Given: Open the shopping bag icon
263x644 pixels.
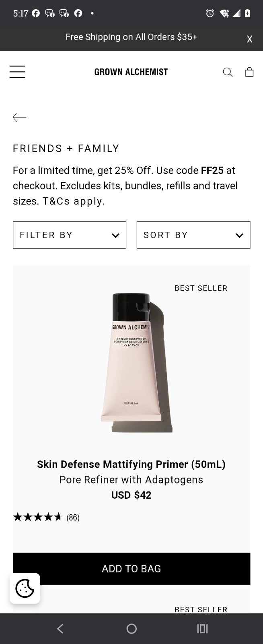Looking at the screenshot, I should coord(249,72).
